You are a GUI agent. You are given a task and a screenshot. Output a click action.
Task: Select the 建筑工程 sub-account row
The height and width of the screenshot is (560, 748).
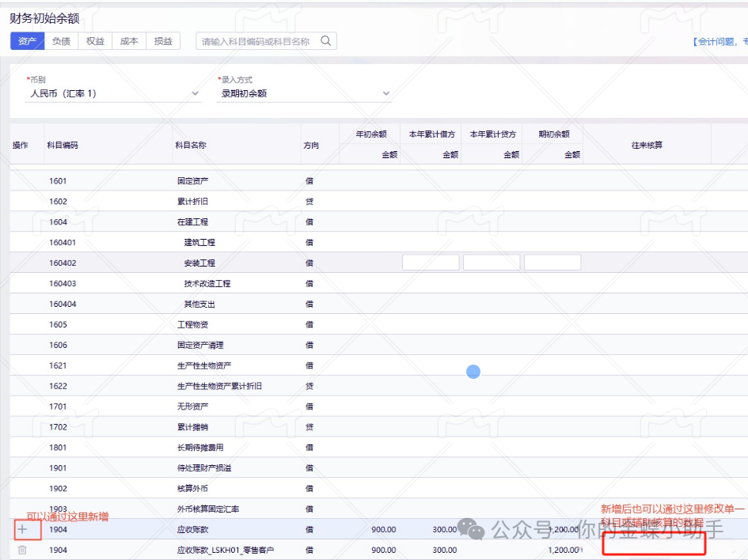point(199,243)
